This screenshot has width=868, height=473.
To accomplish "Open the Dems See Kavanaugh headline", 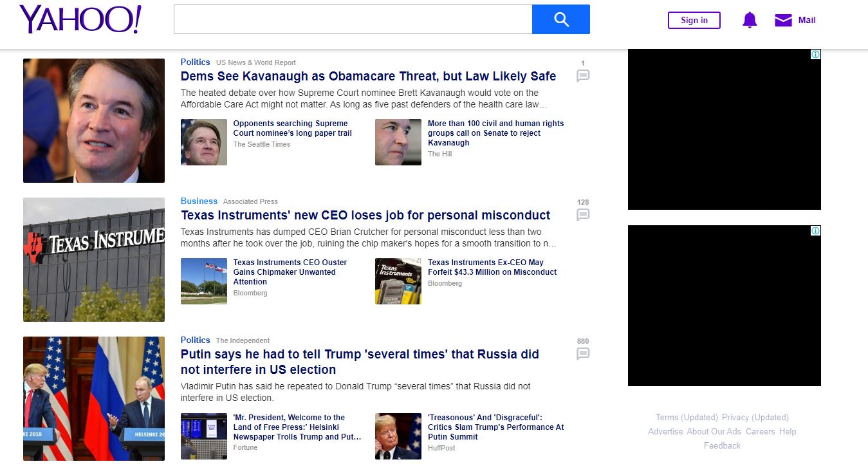I will 368,77.
